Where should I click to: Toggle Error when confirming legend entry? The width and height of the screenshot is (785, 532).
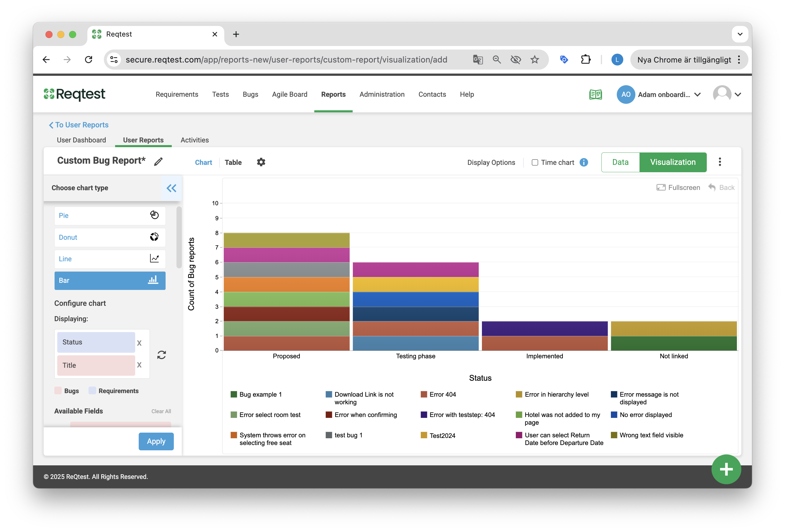point(361,415)
